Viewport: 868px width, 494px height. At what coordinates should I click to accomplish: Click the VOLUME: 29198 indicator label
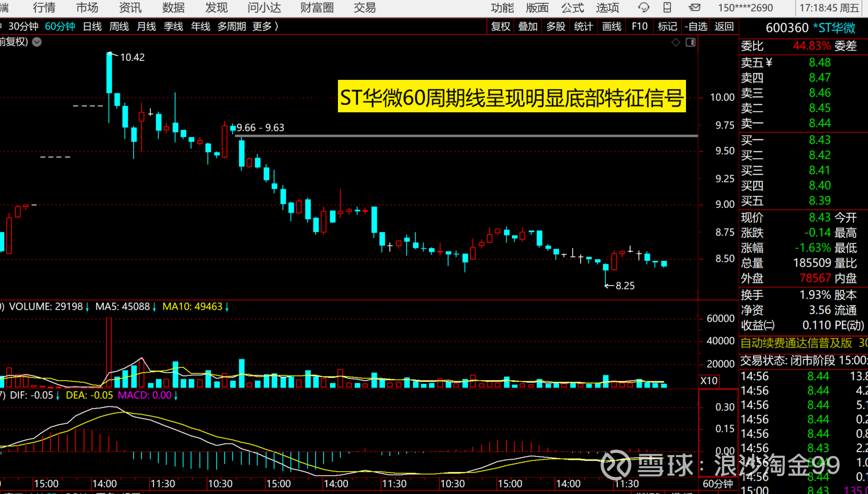pos(46,307)
